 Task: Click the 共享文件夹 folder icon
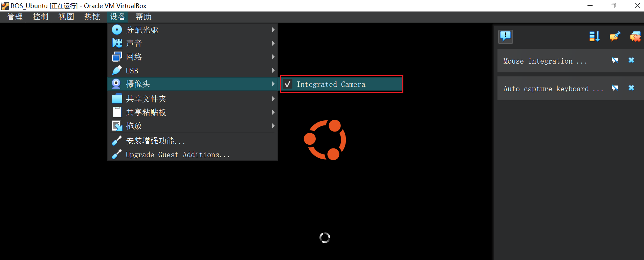point(117,99)
